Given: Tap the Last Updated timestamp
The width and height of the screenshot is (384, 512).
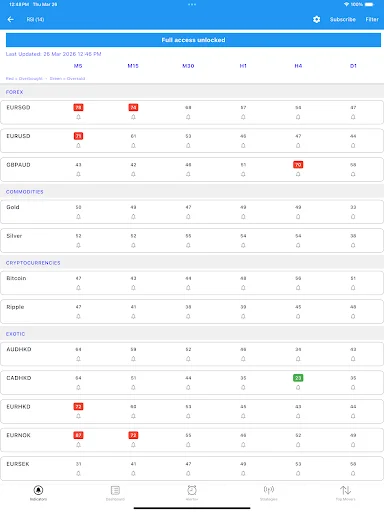Looking at the screenshot, I should coord(53,54).
